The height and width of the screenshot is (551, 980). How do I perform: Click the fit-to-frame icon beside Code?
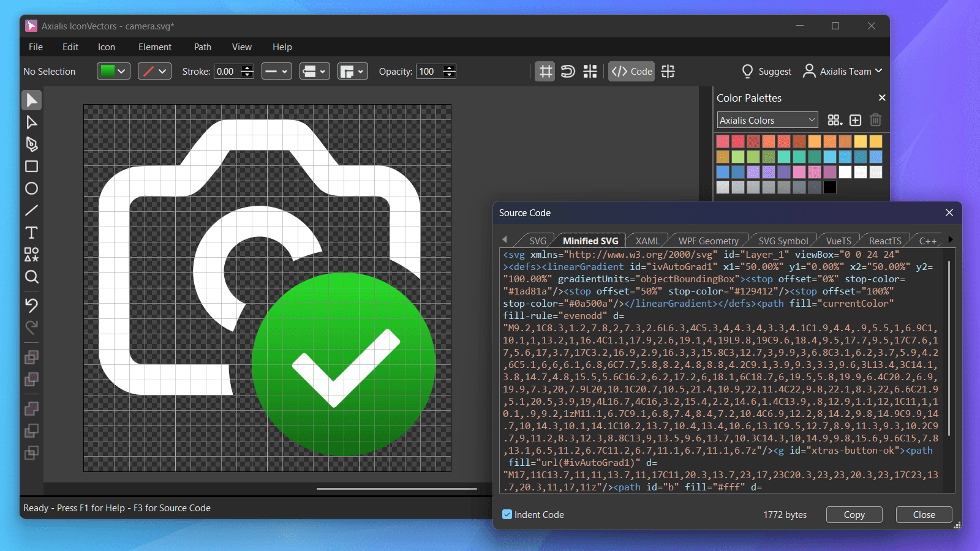[x=668, y=72]
